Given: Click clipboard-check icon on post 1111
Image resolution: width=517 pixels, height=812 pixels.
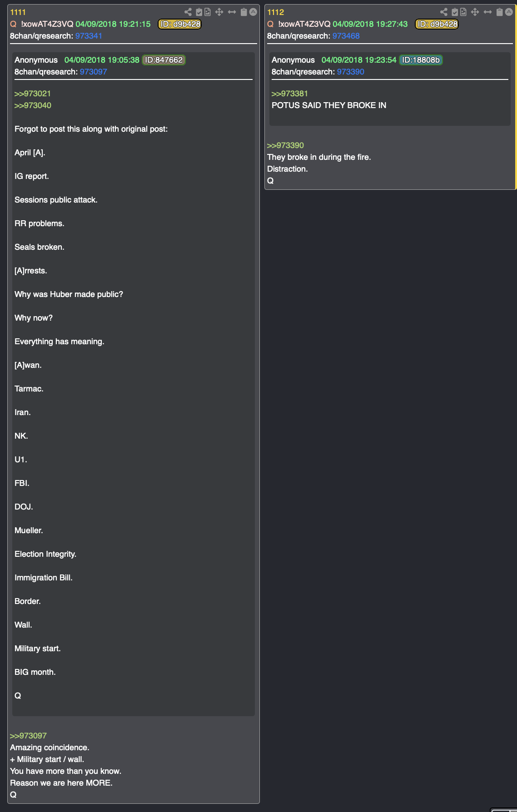Looking at the screenshot, I should pyautogui.click(x=199, y=12).
